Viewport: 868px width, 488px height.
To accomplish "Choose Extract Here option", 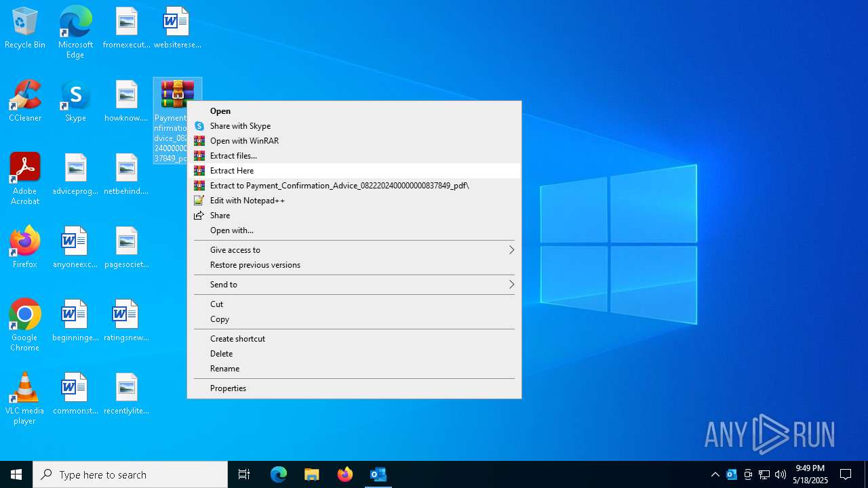I will click(354, 171).
